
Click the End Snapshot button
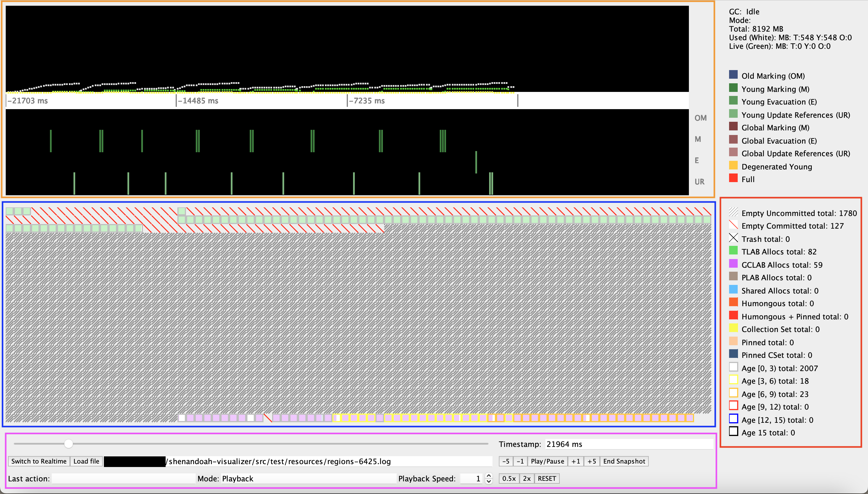click(x=624, y=462)
